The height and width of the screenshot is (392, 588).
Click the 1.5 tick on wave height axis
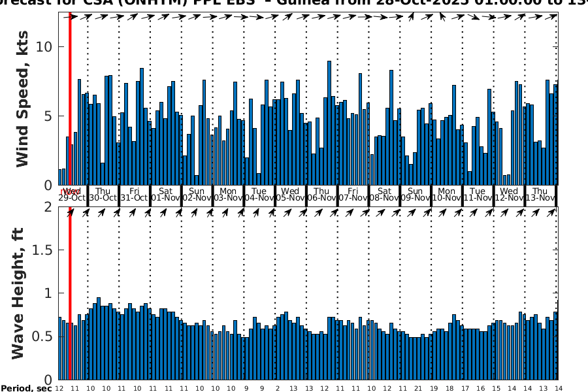(44, 250)
